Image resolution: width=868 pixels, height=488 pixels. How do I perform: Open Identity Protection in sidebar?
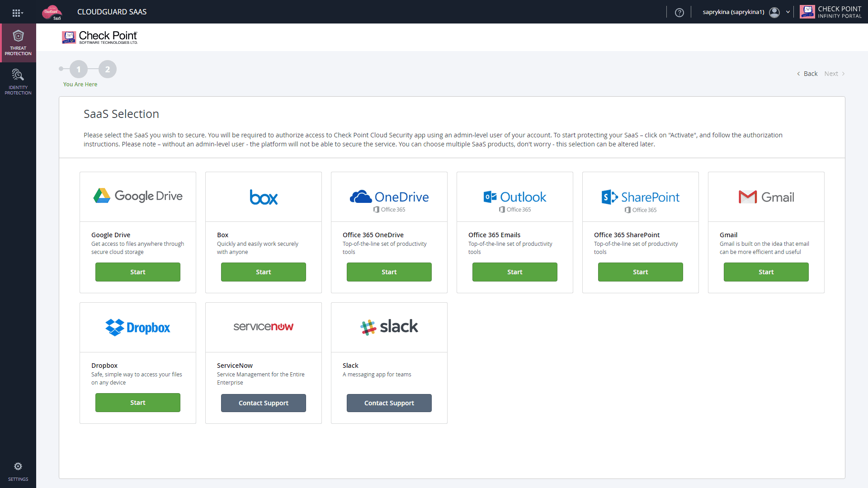(18, 82)
